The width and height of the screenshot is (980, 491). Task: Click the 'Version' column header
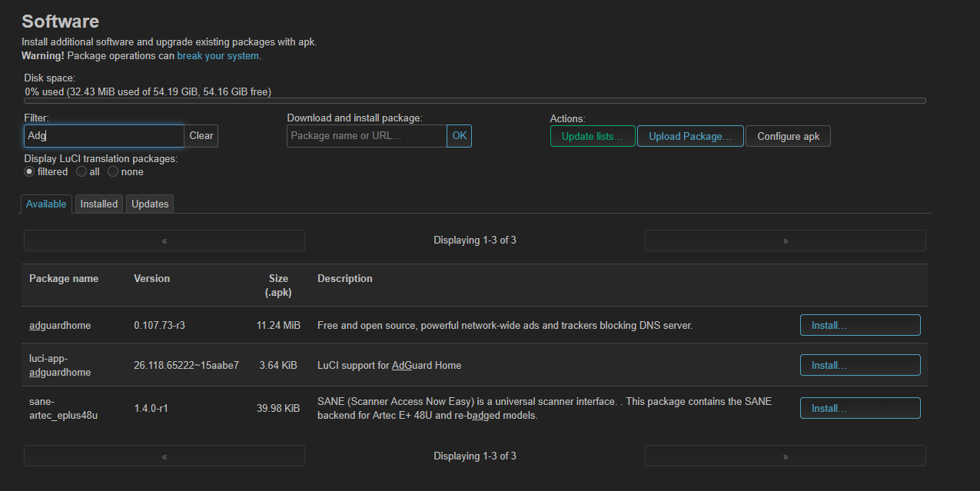(x=152, y=278)
